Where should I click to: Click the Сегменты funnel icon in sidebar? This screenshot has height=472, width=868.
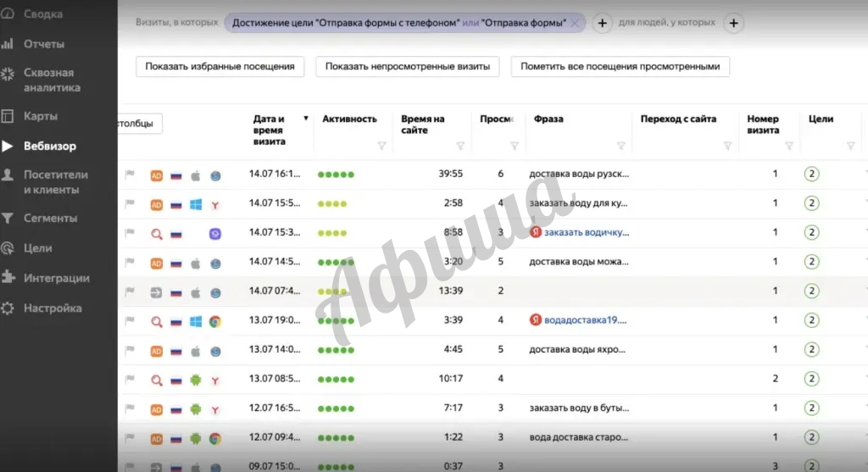click(8, 219)
